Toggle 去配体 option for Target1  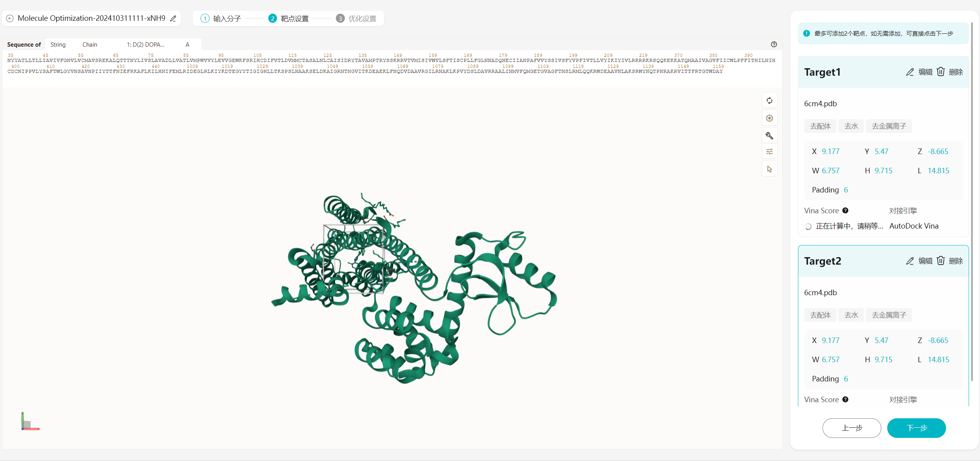click(x=820, y=126)
